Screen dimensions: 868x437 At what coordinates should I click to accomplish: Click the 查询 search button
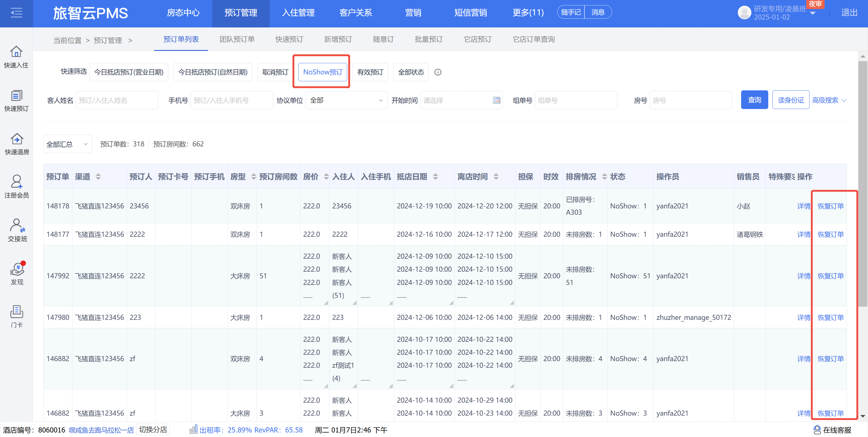point(754,100)
